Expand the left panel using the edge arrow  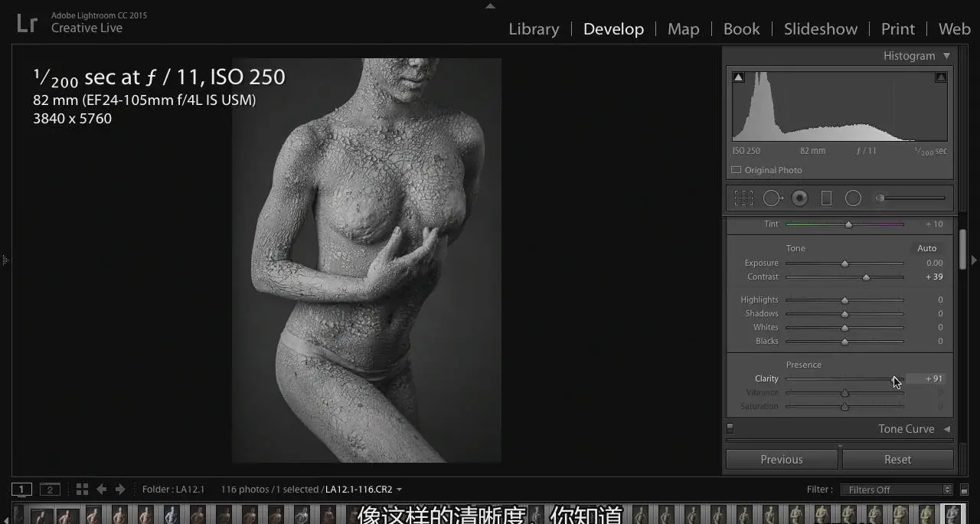tap(5, 260)
